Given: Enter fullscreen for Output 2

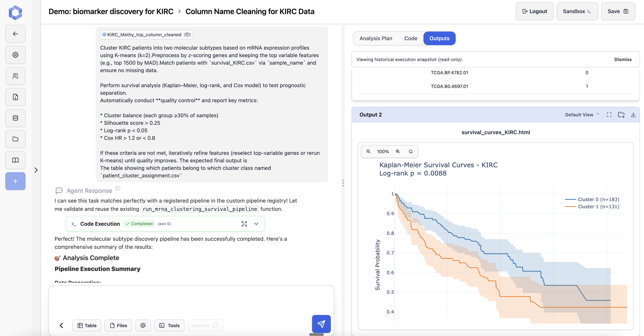Looking at the screenshot, I should click(x=609, y=115).
